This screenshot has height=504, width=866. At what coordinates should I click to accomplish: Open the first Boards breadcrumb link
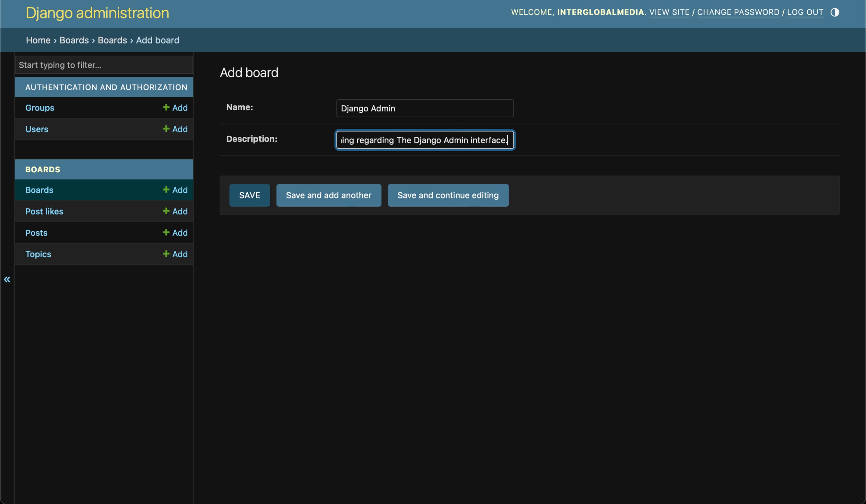click(x=74, y=40)
